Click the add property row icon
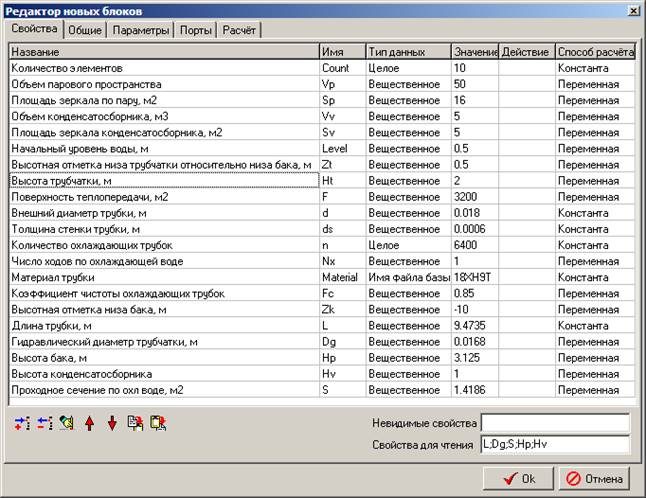This screenshot has height=498, width=646. [x=23, y=423]
